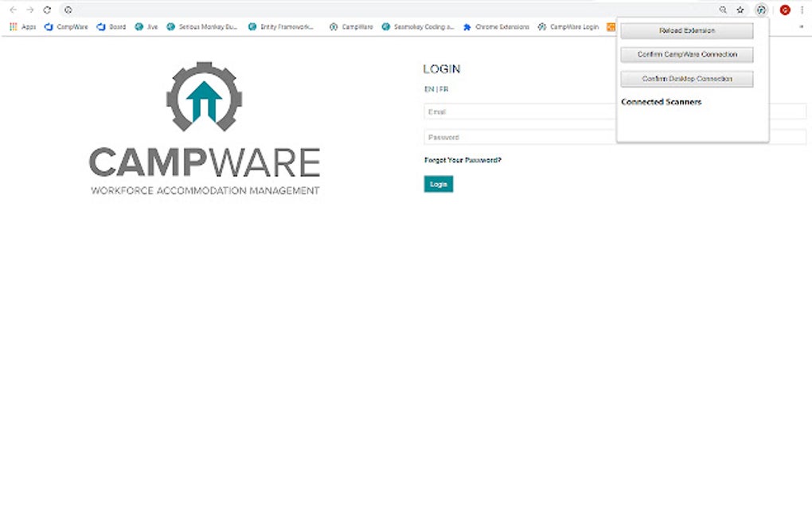The image size is (812, 508).
Task: Click the CampWare extension icon in the toolbar
Action: pos(761,10)
